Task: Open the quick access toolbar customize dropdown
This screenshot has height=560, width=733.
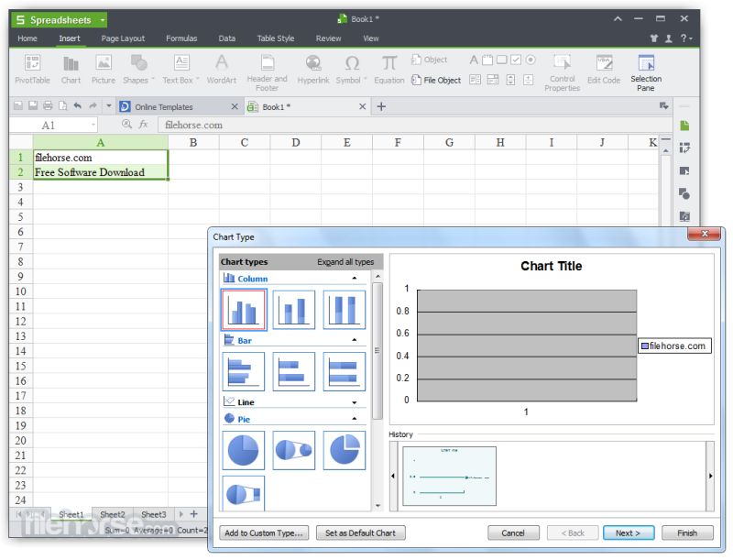Action: coord(108,105)
